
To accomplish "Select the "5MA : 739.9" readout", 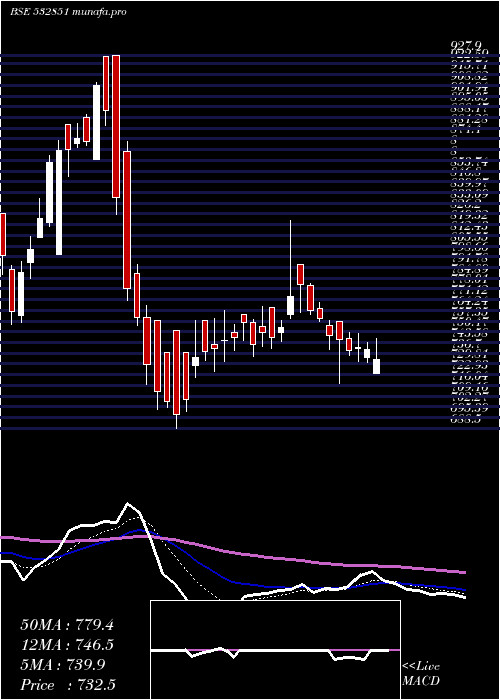I will point(63,665).
